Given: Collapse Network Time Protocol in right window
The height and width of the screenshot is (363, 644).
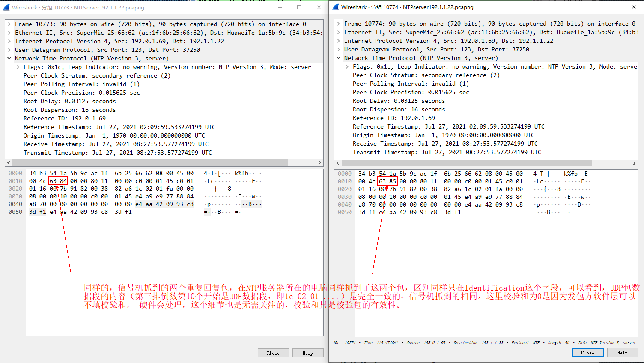Looking at the screenshot, I should pyautogui.click(x=339, y=58).
